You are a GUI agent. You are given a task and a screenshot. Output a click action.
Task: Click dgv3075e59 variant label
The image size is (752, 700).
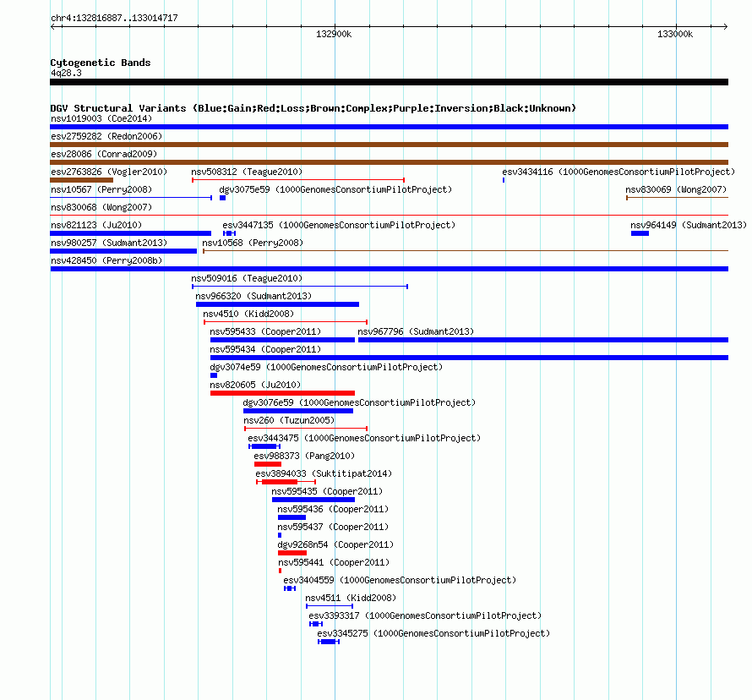tap(335, 189)
